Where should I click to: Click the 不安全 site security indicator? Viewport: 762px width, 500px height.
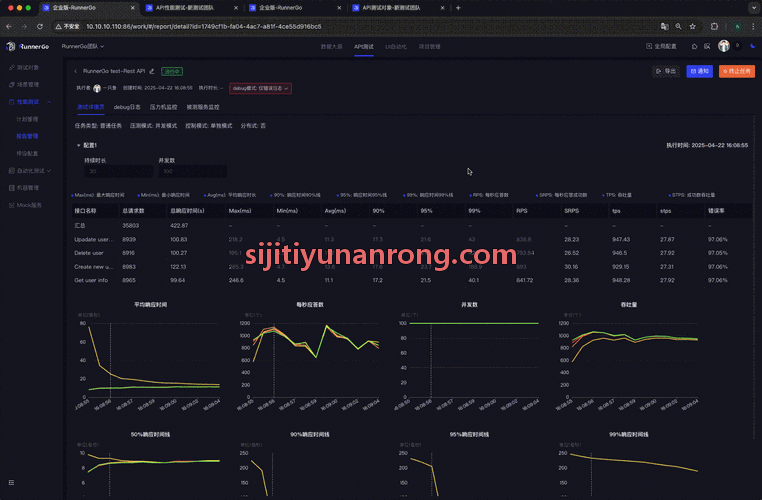click(68, 26)
